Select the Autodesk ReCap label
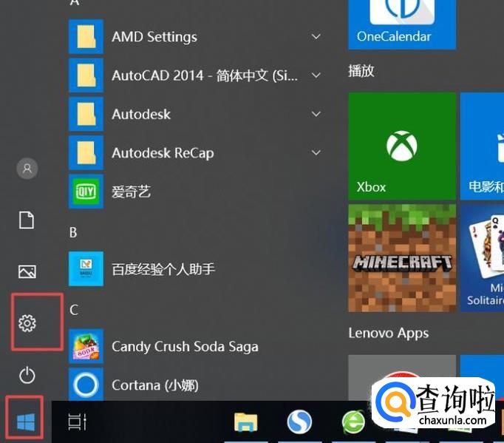 click(163, 153)
